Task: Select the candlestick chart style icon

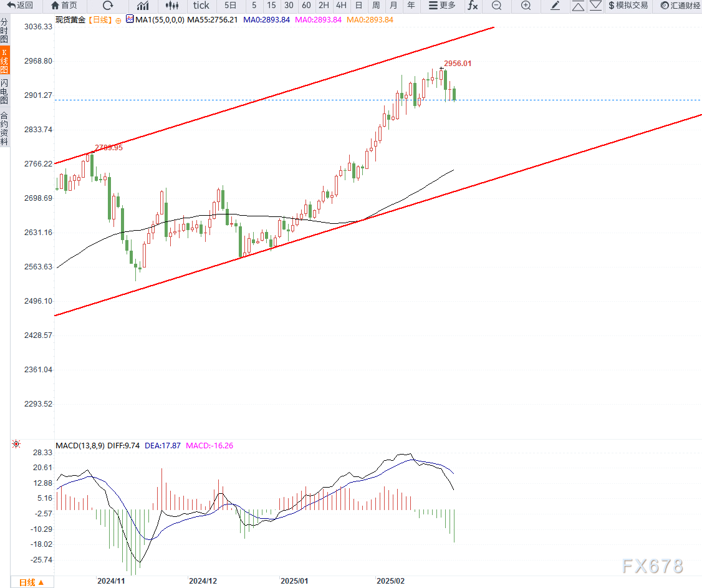Action: [x=172, y=6]
